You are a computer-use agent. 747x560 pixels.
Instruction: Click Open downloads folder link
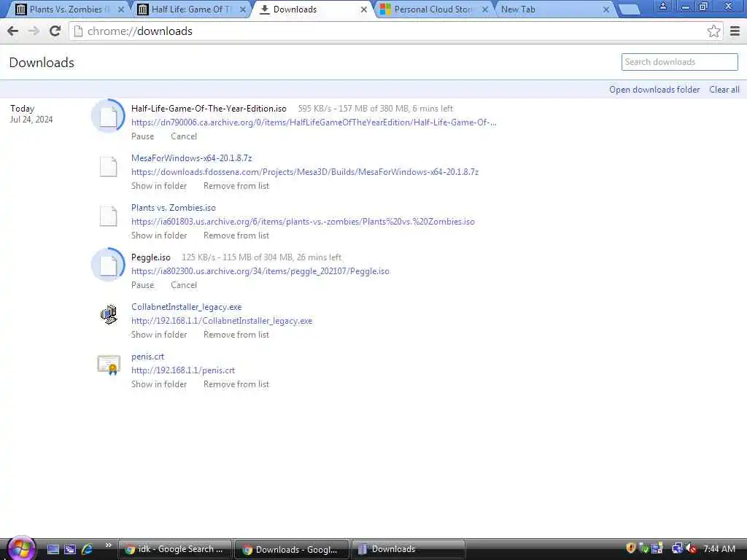click(654, 90)
